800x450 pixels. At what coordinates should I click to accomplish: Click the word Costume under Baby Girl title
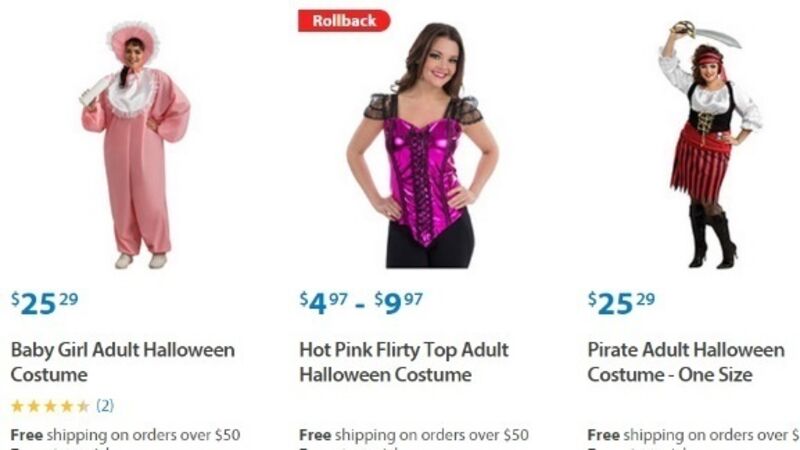[49, 375]
